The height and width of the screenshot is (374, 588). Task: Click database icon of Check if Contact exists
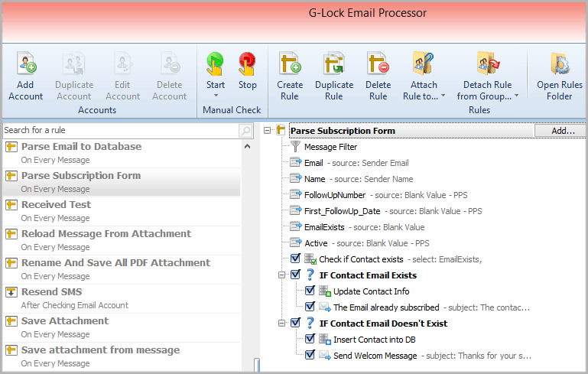(x=310, y=259)
